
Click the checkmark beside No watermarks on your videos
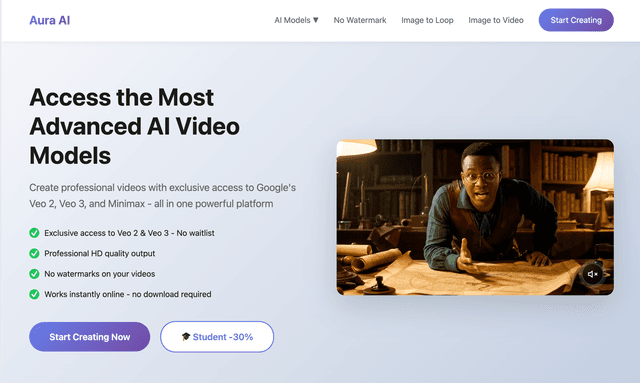pyautogui.click(x=34, y=274)
